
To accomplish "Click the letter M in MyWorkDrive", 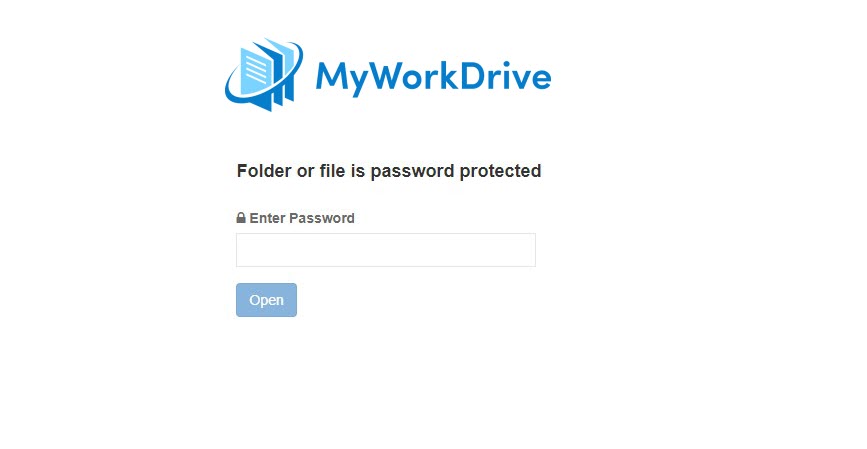I will (x=332, y=75).
